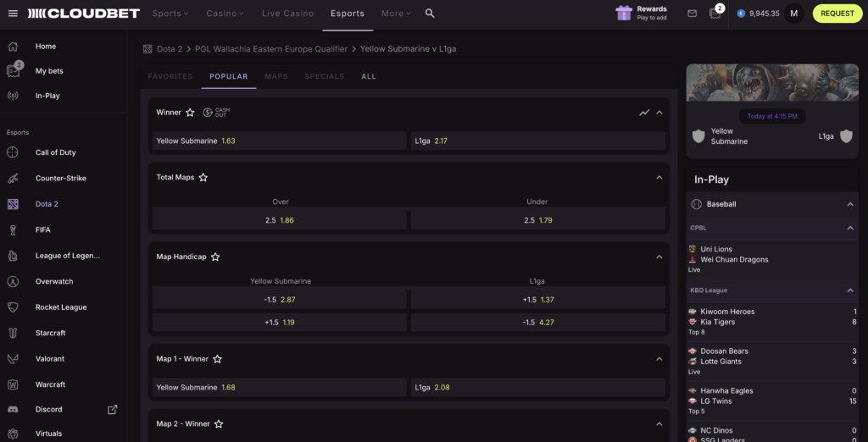Click the Cloudbet logo
Image resolution: width=868 pixels, height=442 pixels.
84,14
